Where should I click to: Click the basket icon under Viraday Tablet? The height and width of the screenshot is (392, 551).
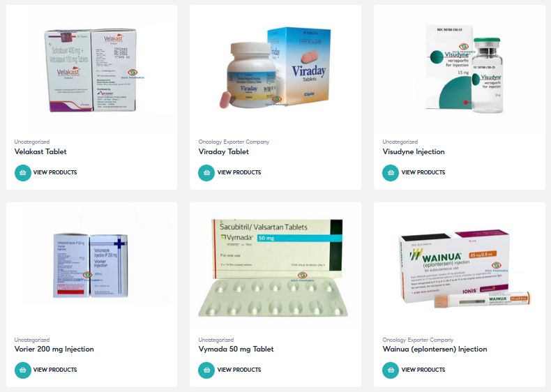(206, 172)
